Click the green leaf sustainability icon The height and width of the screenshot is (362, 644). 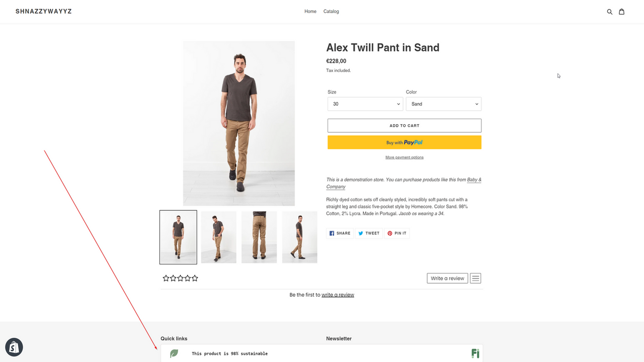point(174,353)
